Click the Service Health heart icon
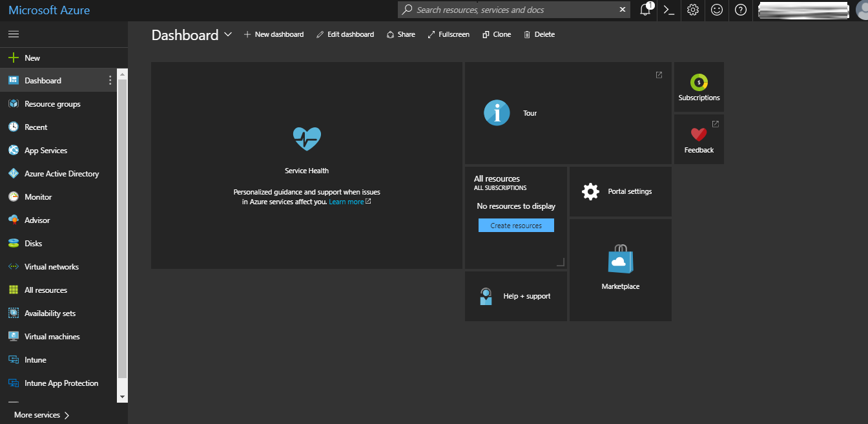Viewport: 868px width, 424px height. pyautogui.click(x=307, y=138)
